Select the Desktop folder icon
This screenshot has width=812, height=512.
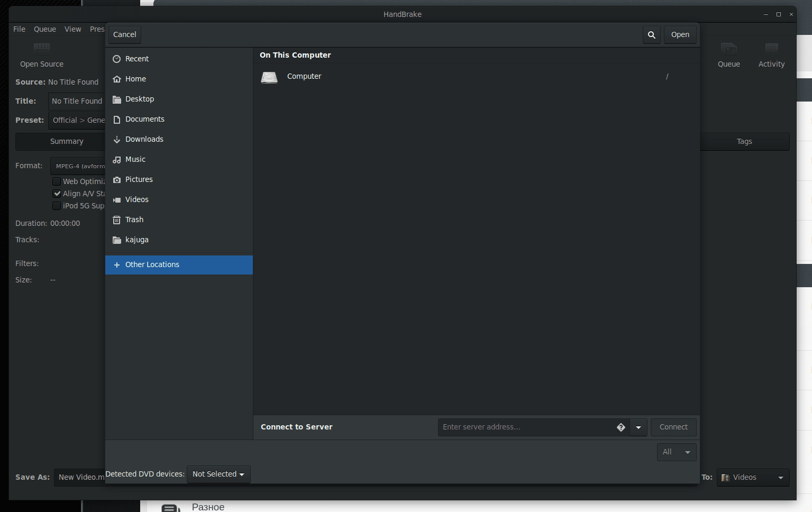point(117,99)
